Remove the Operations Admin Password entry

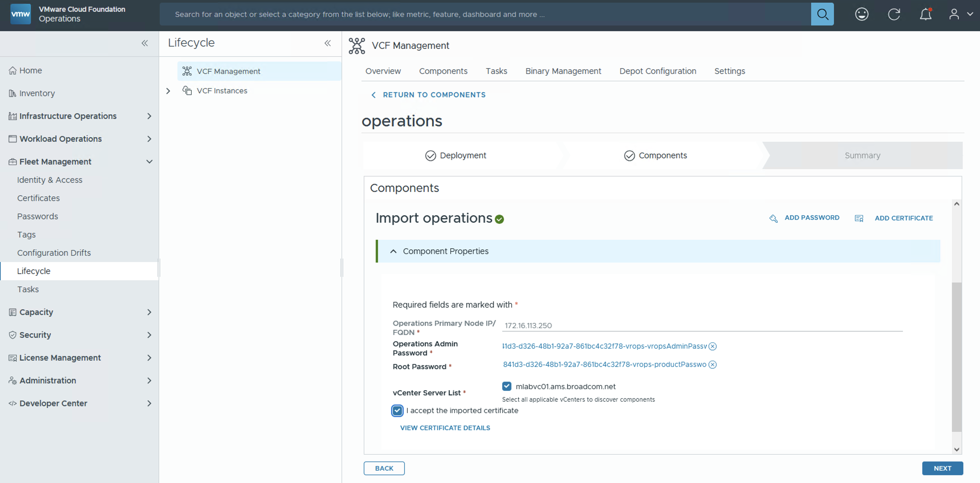[x=713, y=346]
